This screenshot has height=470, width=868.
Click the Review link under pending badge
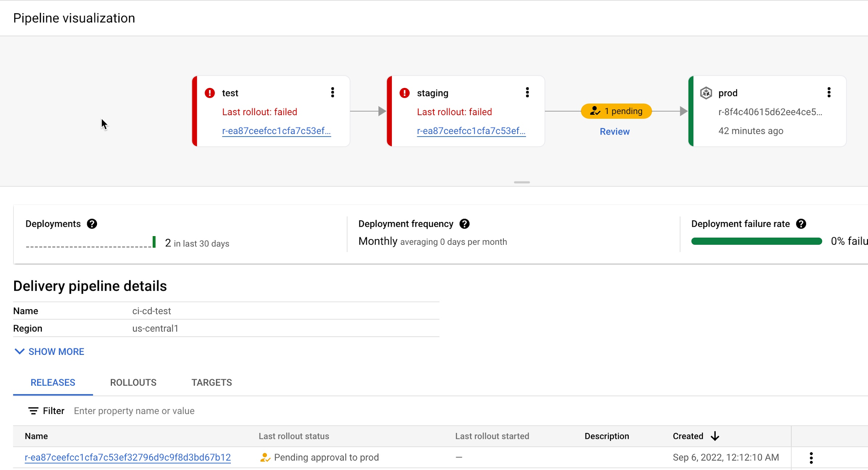pyautogui.click(x=615, y=132)
